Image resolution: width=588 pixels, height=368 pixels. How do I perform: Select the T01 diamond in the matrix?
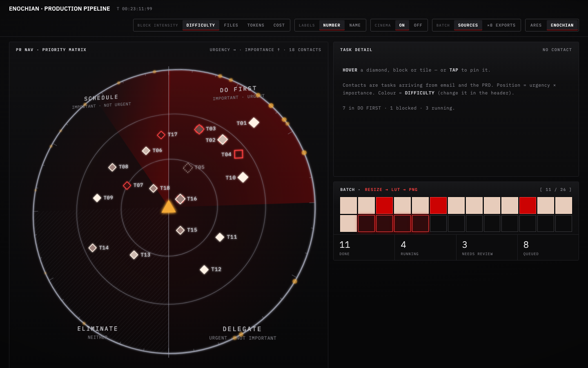pyautogui.click(x=254, y=123)
